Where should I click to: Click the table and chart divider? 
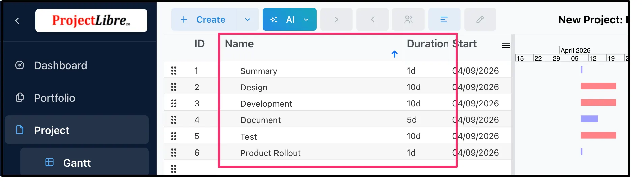point(513,105)
